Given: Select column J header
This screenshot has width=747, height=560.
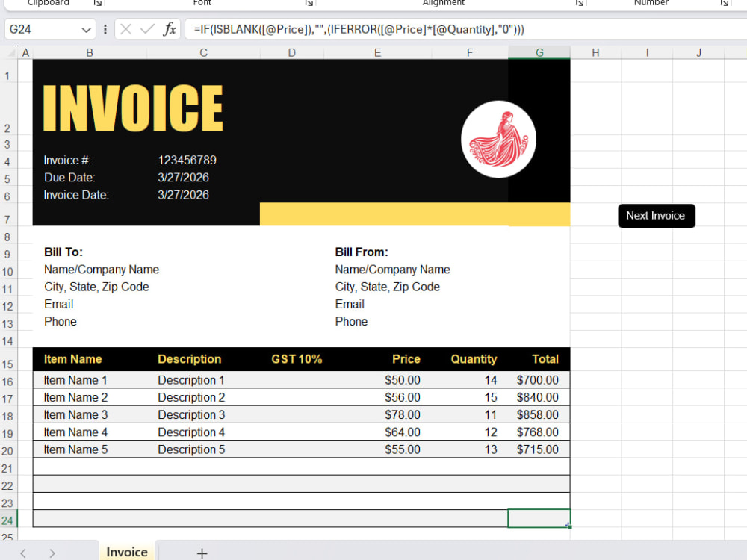Looking at the screenshot, I should (x=698, y=52).
